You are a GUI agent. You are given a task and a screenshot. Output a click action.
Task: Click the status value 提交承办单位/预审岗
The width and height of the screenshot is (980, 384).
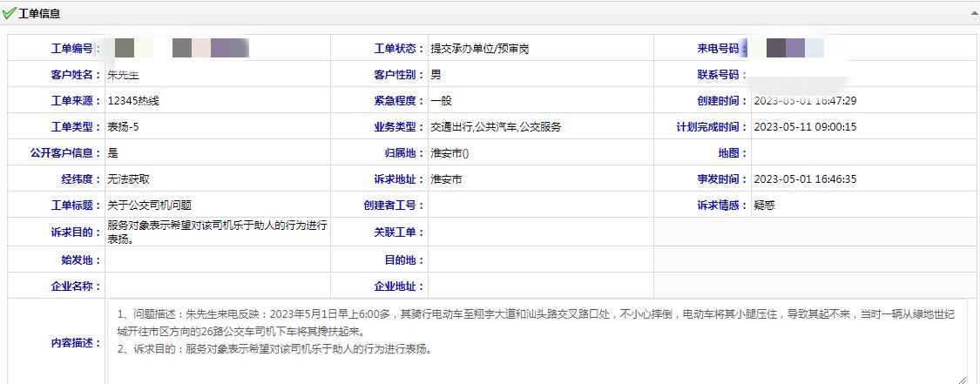[x=480, y=49]
